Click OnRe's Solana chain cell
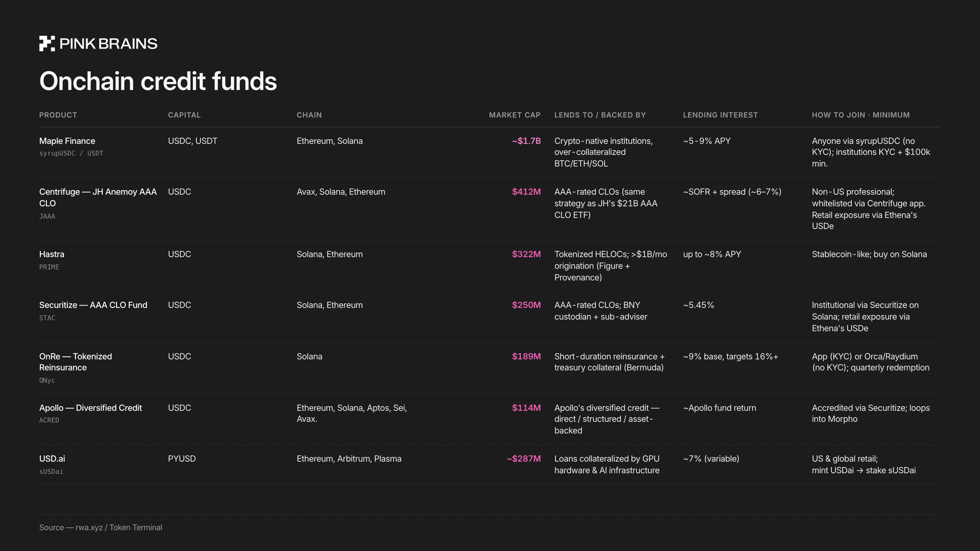Screen dimensions: 980x551 click(x=309, y=356)
